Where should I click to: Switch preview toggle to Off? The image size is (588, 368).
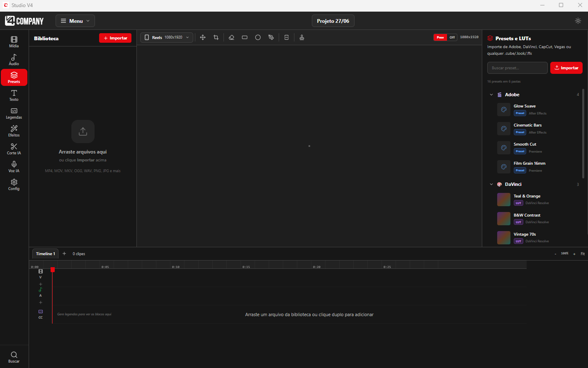click(452, 37)
